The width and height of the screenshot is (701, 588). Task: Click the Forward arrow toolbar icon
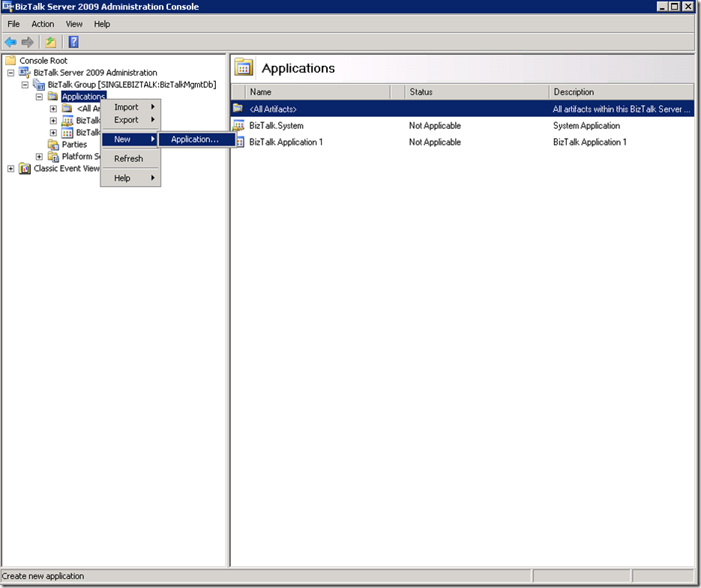point(28,42)
